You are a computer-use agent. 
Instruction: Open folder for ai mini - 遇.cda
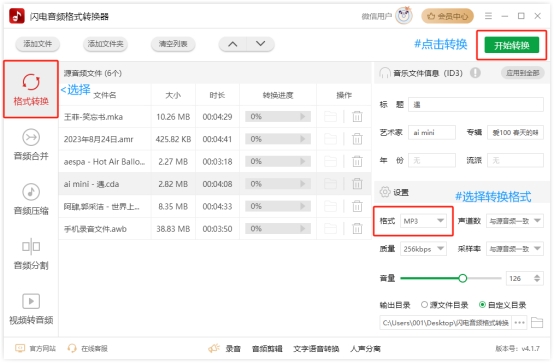[330, 184]
